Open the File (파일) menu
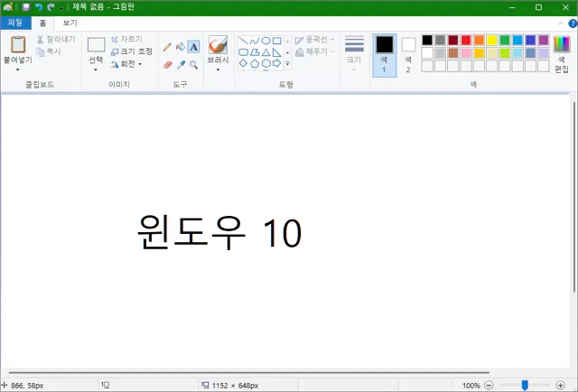578x392 pixels. tap(15, 23)
